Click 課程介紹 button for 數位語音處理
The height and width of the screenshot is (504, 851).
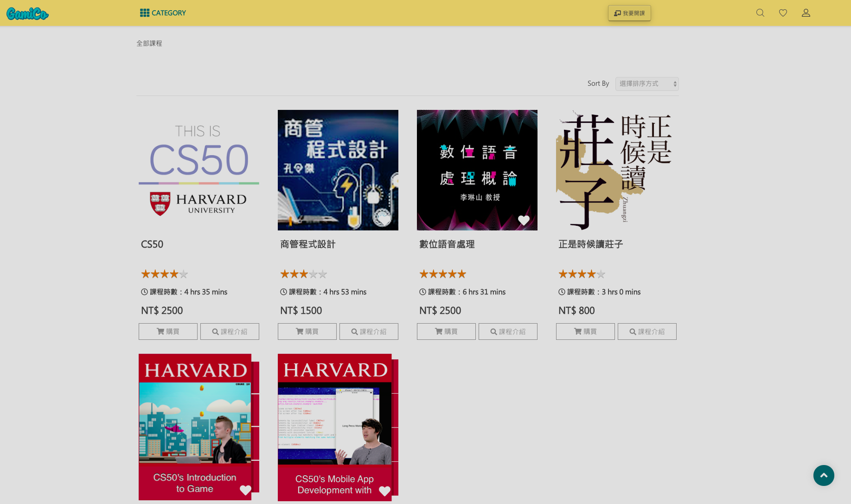point(508,332)
